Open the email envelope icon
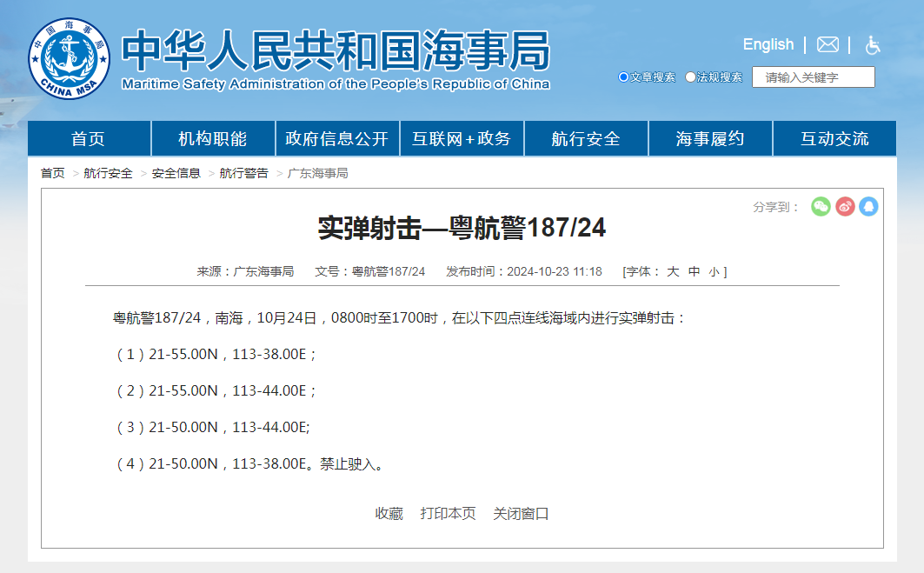This screenshot has height=573, width=924. pyautogui.click(x=828, y=44)
